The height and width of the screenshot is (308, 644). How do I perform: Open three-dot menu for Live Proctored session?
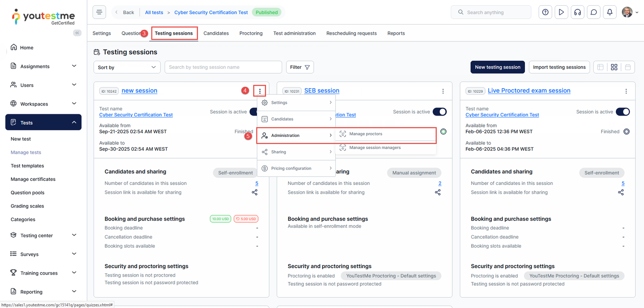[626, 91]
